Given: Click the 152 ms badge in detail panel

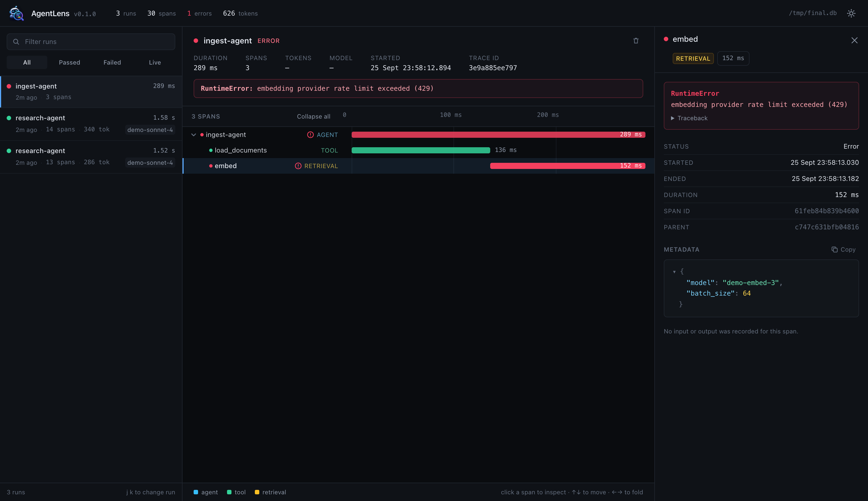Looking at the screenshot, I should (x=733, y=58).
